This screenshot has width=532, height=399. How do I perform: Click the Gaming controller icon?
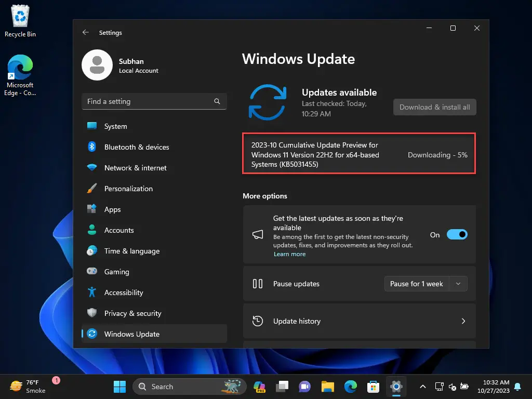tap(92, 271)
